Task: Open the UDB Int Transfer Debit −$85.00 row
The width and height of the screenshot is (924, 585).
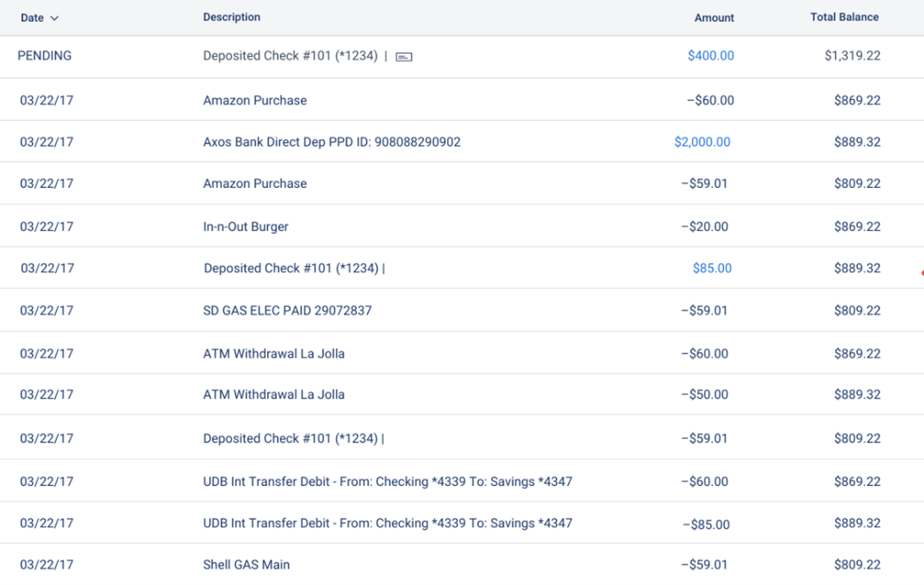Action: pyautogui.click(x=462, y=523)
